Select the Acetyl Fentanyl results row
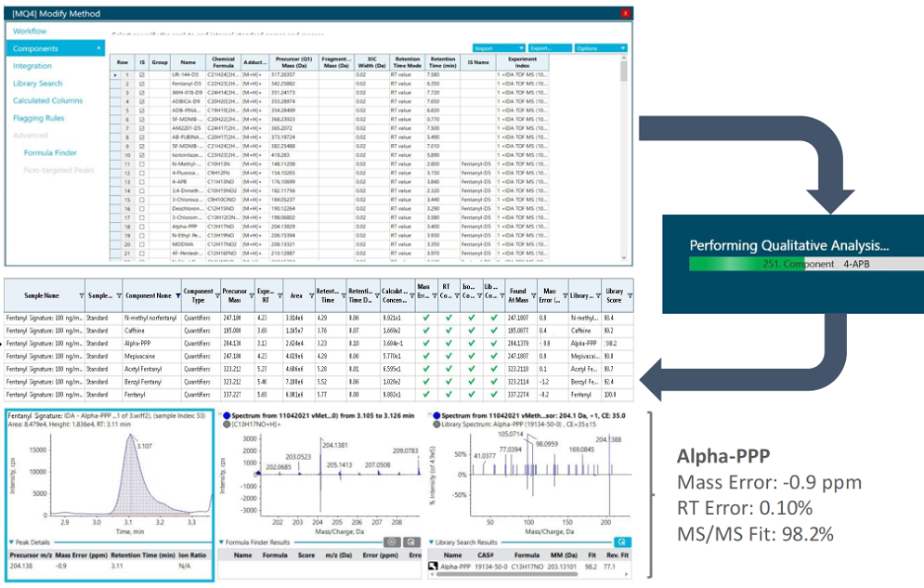The width and height of the screenshot is (924, 588). [318, 369]
